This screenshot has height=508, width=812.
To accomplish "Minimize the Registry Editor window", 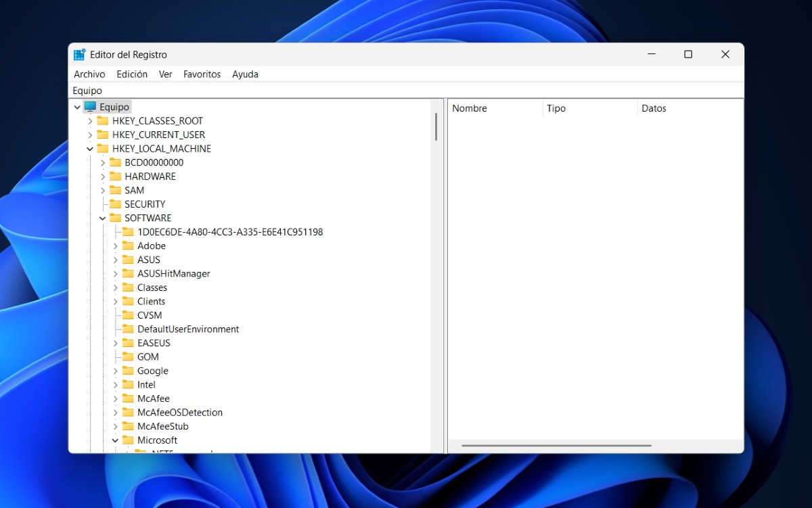I will click(x=651, y=55).
